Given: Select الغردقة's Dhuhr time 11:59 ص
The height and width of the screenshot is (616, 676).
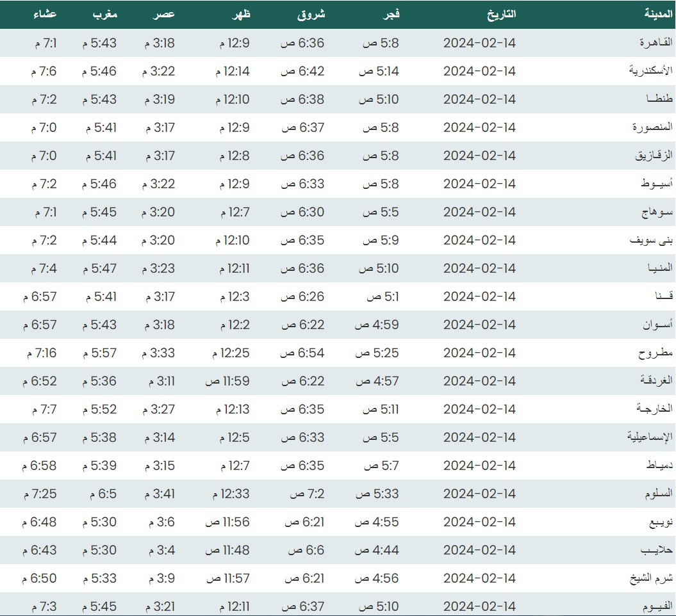Looking at the screenshot, I should 227,381.
